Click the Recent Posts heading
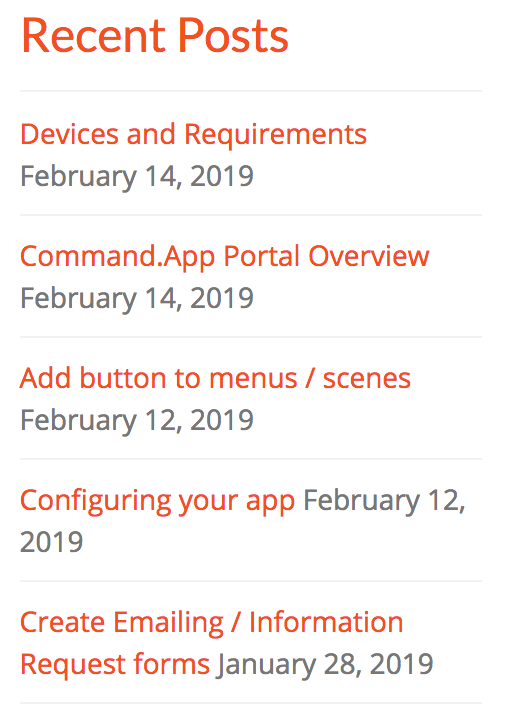This screenshot has width=514, height=724. [x=155, y=36]
